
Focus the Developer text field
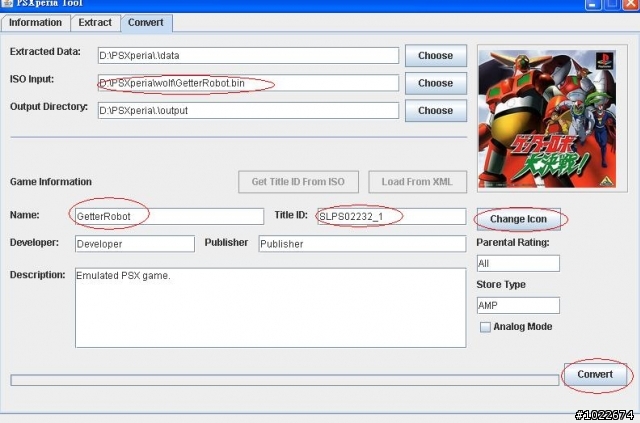pos(135,244)
